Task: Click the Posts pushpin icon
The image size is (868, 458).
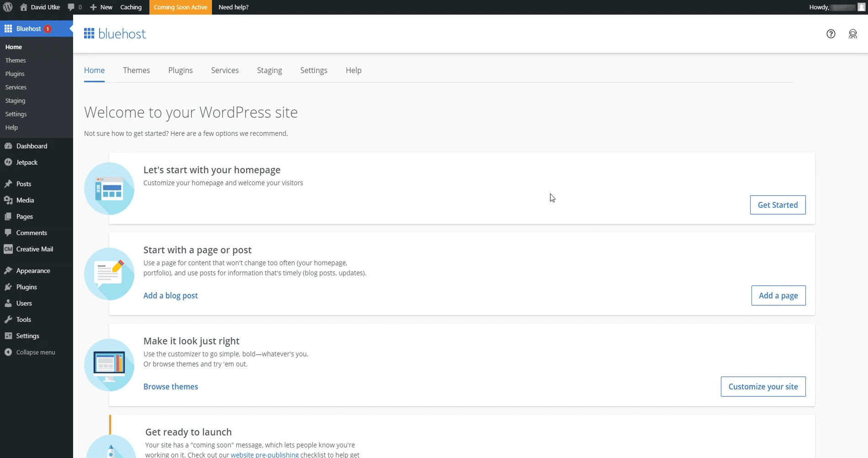Action: pyautogui.click(x=8, y=184)
